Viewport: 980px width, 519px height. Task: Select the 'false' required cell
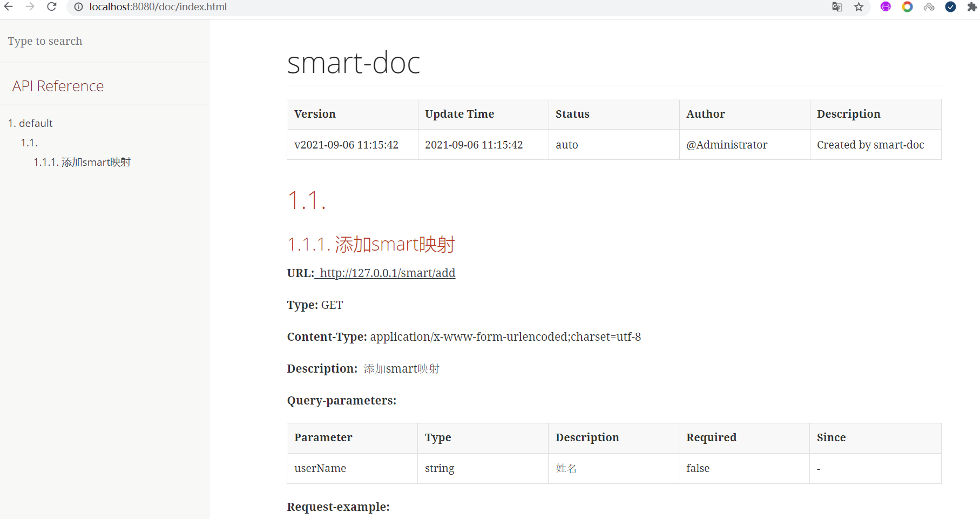point(745,468)
